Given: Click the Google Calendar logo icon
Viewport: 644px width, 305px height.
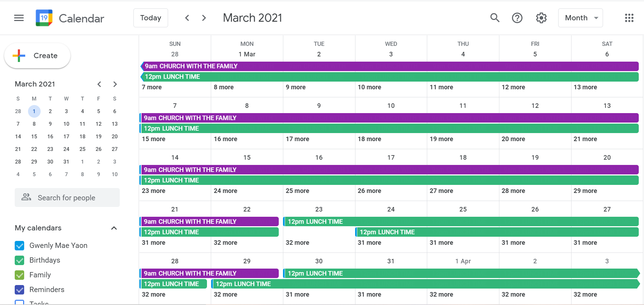Looking at the screenshot, I should point(44,18).
